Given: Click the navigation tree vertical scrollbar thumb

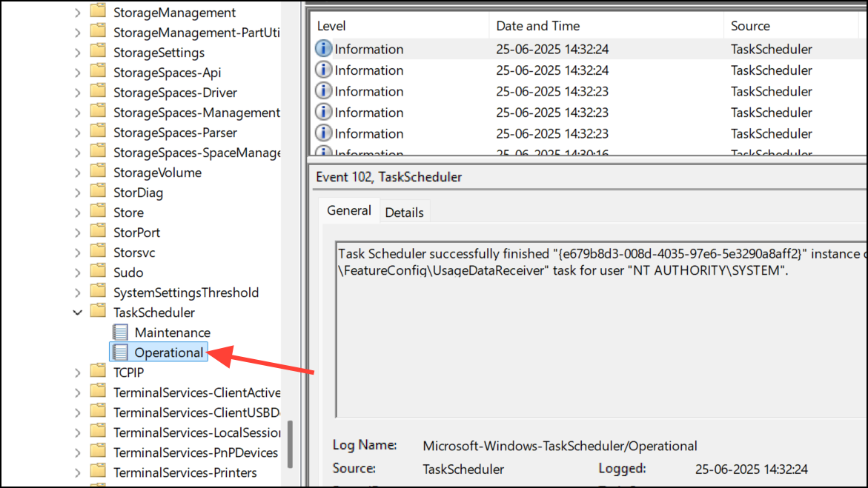Looking at the screenshot, I should tap(290, 444).
